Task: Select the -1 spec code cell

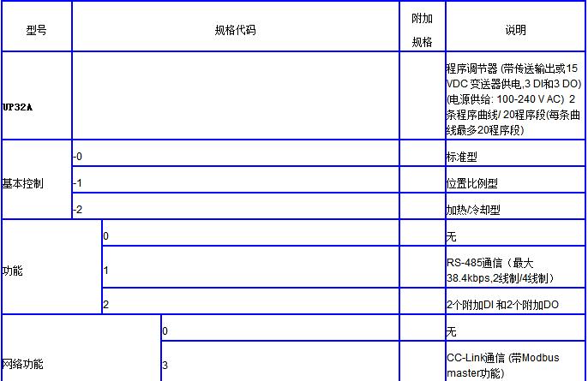Action: point(236,180)
